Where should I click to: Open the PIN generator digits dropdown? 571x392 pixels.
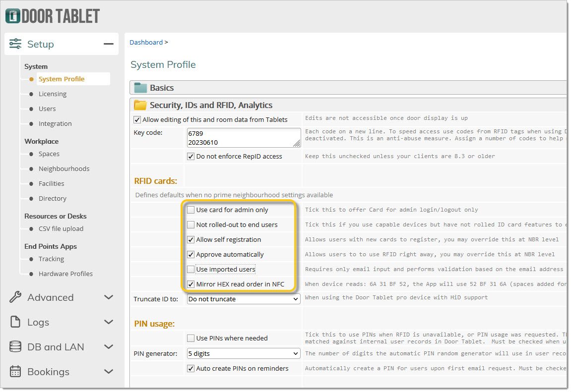pyautogui.click(x=243, y=354)
